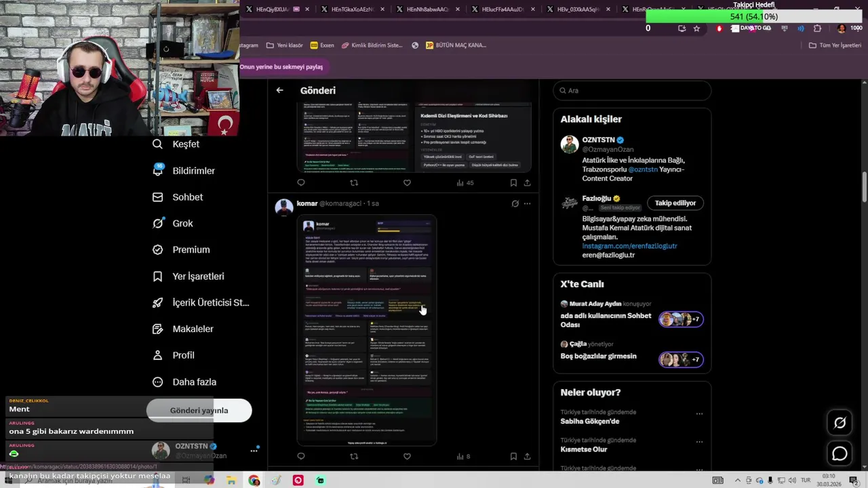Open the @ozntstn mention link
Screen dimensions: 868x488
643,169
